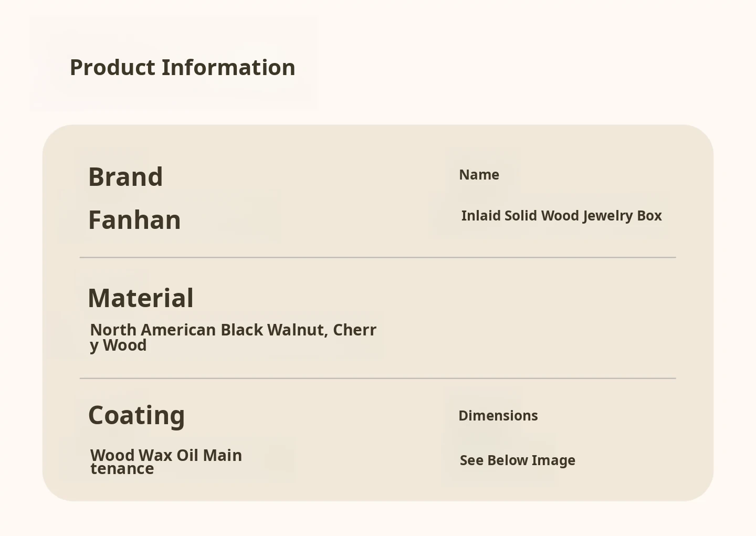
Task: Click the word 'Walnut,' in the material value
Action: point(298,330)
